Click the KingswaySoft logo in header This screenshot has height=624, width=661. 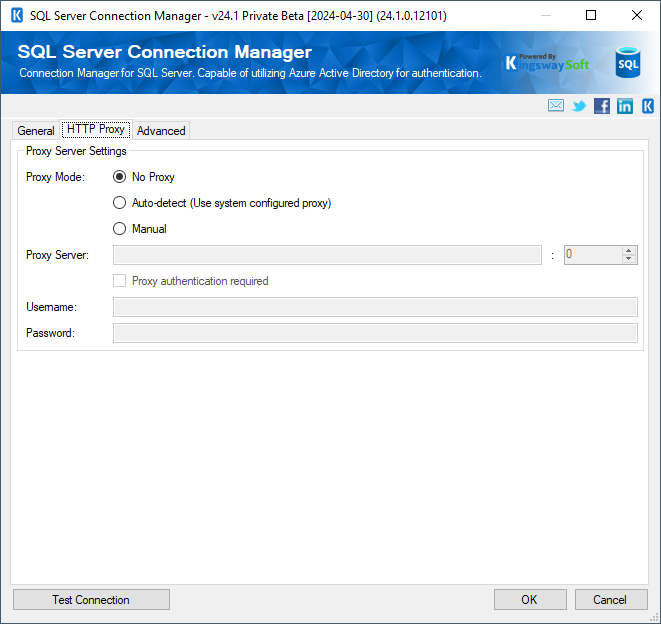pyautogui.click(x=547, y=64)
